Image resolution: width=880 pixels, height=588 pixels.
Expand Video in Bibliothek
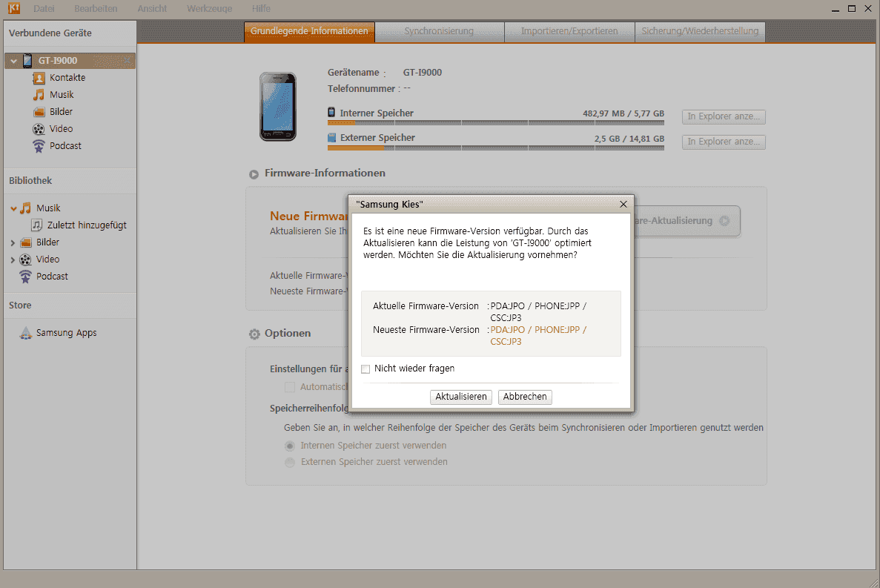[13, 260]
